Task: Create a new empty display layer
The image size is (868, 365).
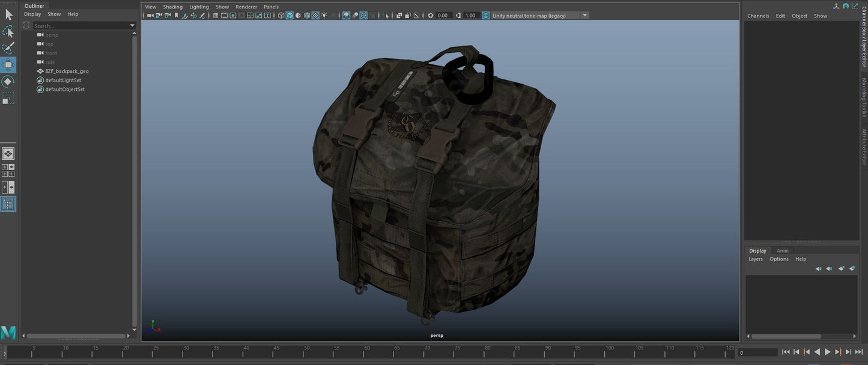Action: 841,269
